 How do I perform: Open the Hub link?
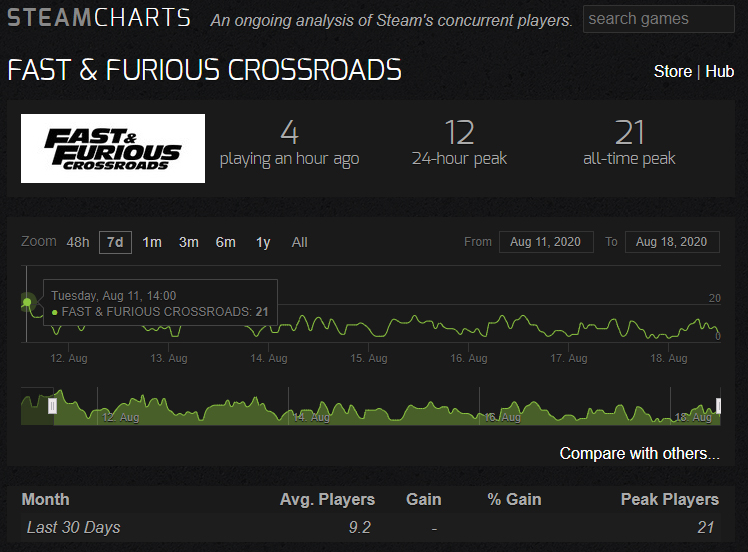tap(719, 72)
